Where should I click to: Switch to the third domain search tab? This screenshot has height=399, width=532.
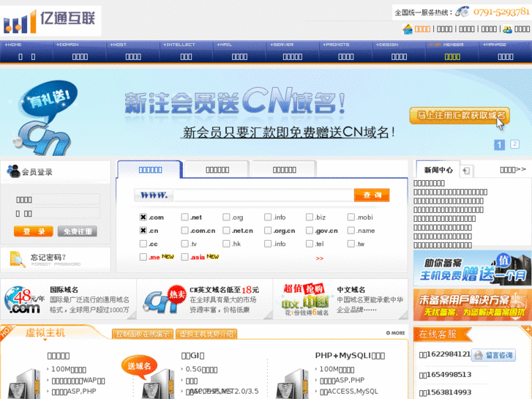point(285,169)
